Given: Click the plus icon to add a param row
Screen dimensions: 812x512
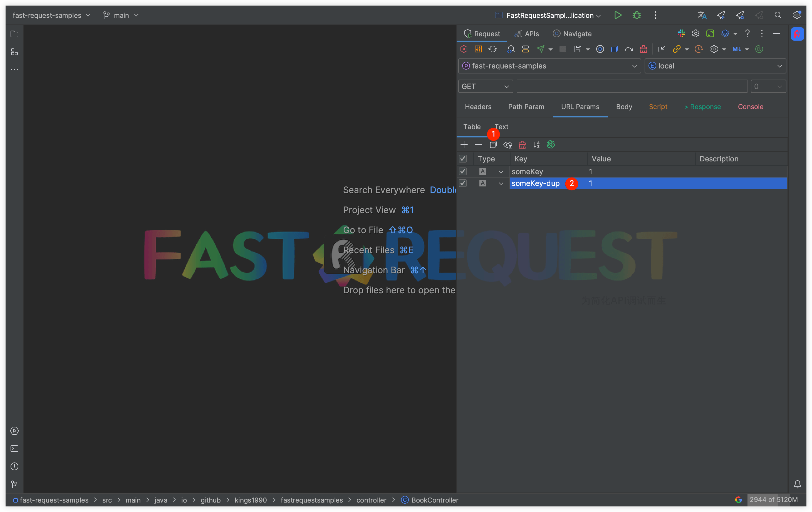Looking at the screenshot, I should [x=464, y=145].
